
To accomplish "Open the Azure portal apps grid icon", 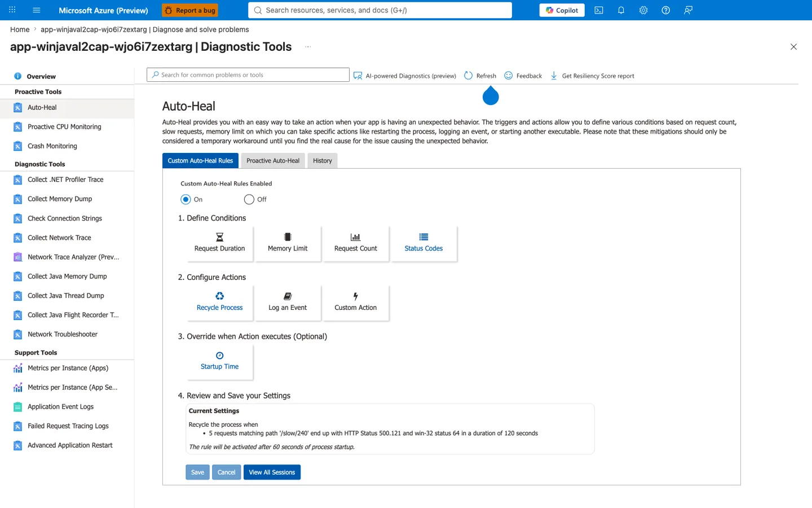I will pos(12,10).
